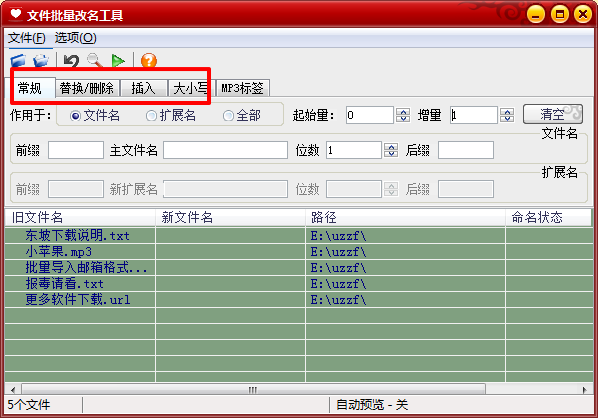Focus the file name 前缀 field
Screen dimensions: 598x418
76,150
